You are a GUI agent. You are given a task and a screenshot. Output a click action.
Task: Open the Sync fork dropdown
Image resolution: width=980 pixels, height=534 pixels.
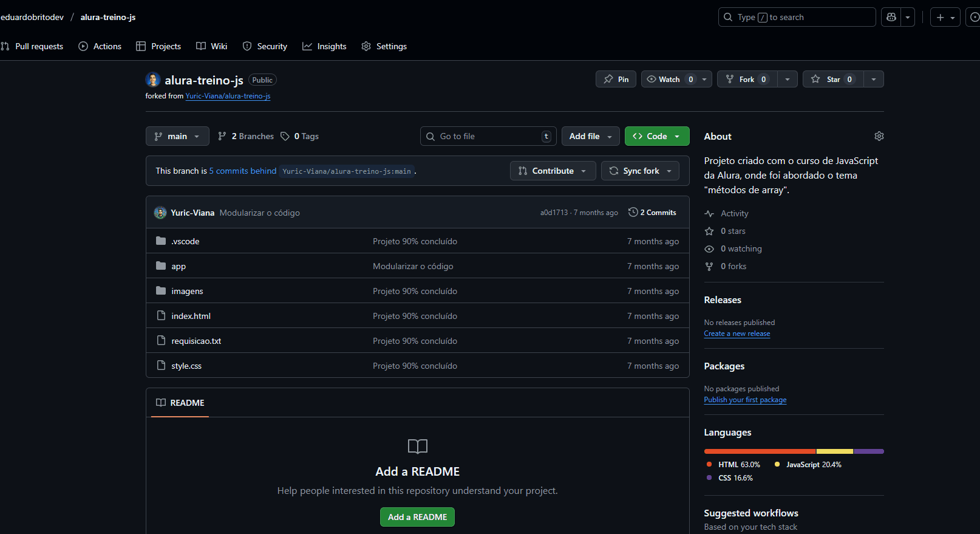click(641, 171)
